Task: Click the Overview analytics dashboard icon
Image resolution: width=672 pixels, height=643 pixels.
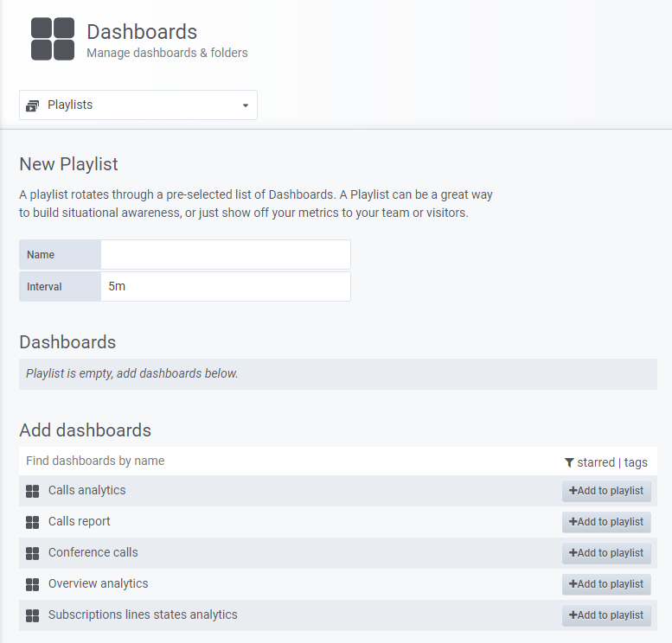Action: coord(33,584)
